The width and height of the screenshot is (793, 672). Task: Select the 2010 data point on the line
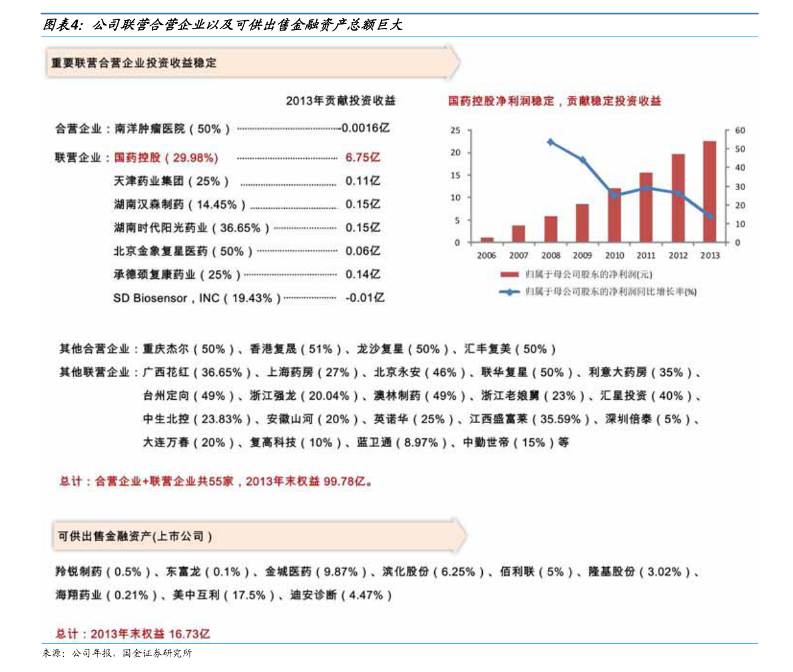(614, 196)
